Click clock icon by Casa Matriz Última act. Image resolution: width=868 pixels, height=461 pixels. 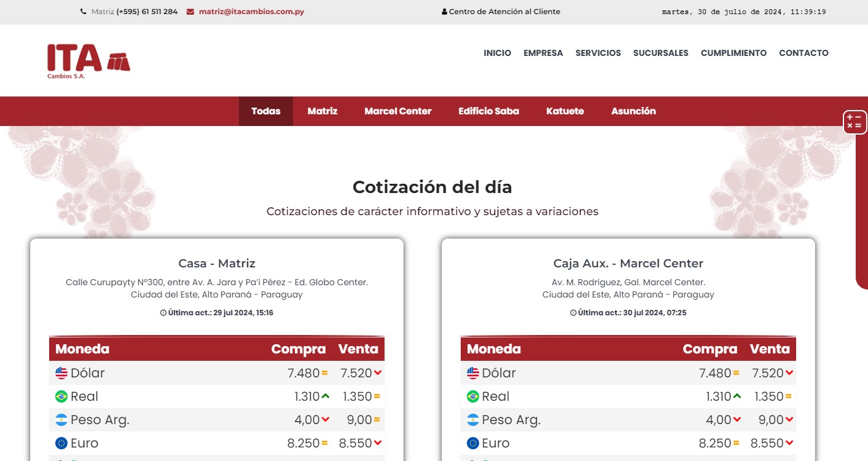click(x=163, y=313)
